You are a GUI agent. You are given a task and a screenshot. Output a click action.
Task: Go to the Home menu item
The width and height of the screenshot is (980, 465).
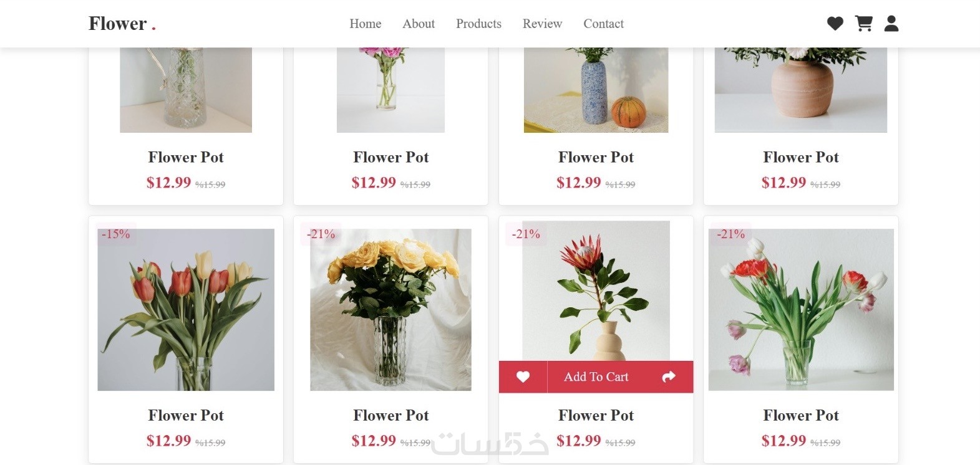(365, 24)
